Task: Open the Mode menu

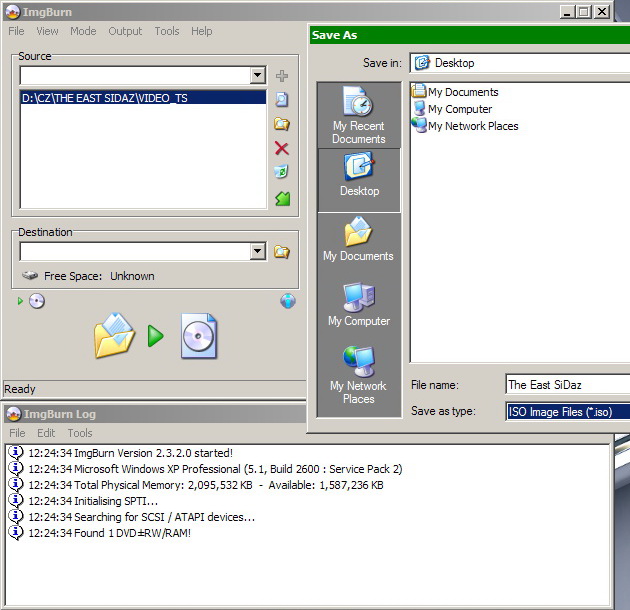Action: [83, 31]
